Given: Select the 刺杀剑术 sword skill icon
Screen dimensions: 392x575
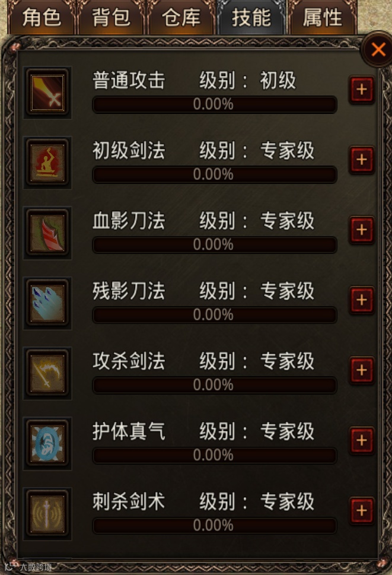Looking at the screenshot, I should coord(47,514).
